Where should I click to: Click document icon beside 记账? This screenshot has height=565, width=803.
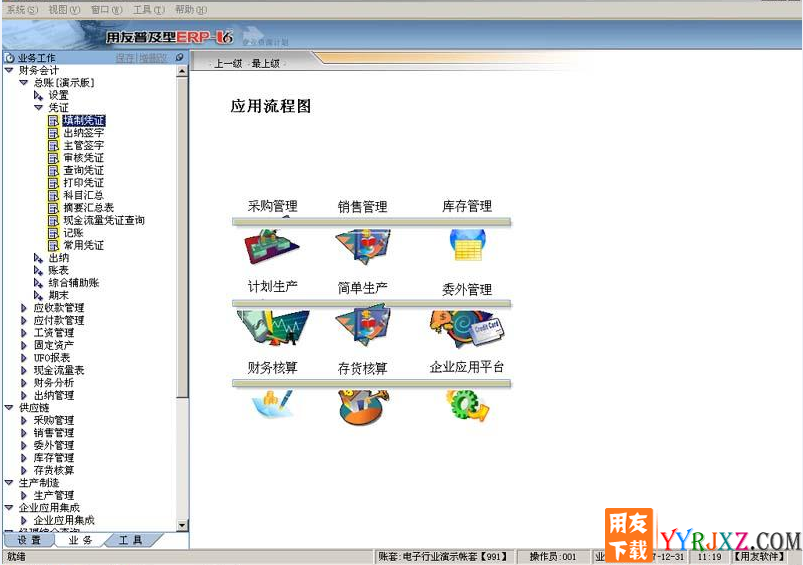(x=53, y=233)
